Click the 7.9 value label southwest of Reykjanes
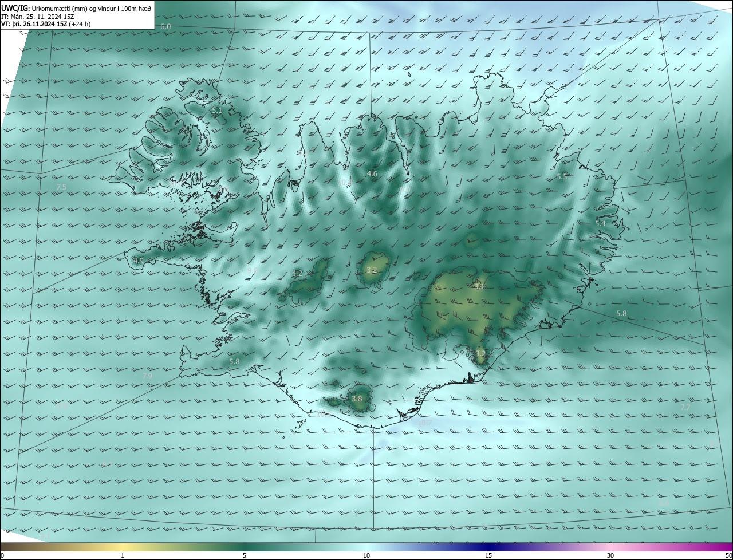 (147, 376)
